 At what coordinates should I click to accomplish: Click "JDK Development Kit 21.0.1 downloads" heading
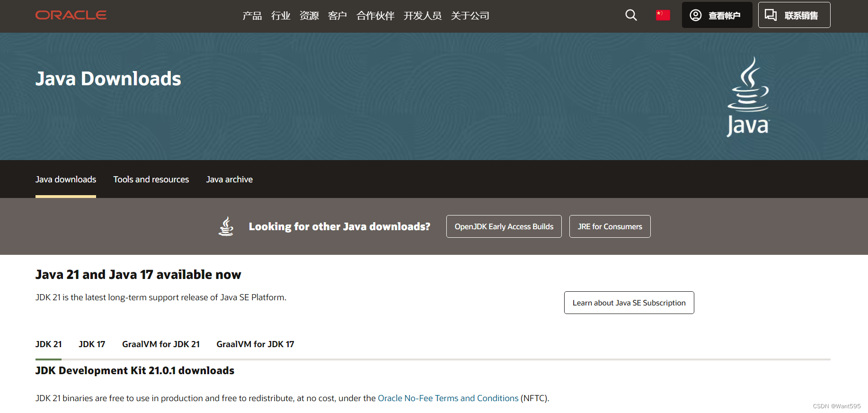coord(135,370)
